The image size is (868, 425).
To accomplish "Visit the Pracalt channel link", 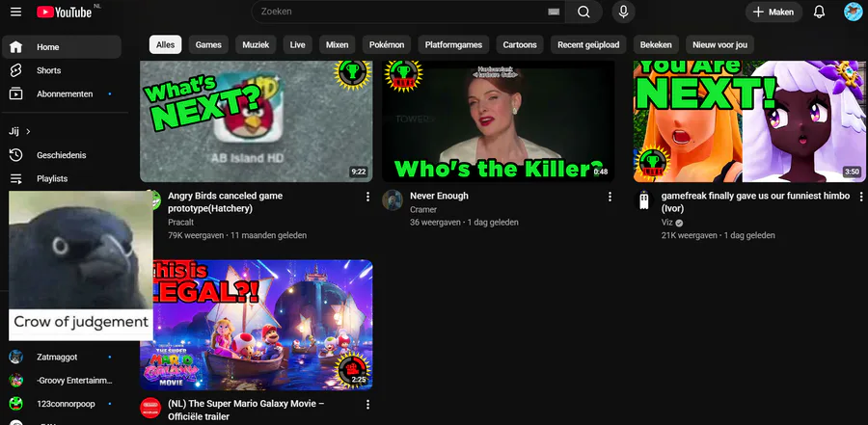I will click(x=180, y=222).
